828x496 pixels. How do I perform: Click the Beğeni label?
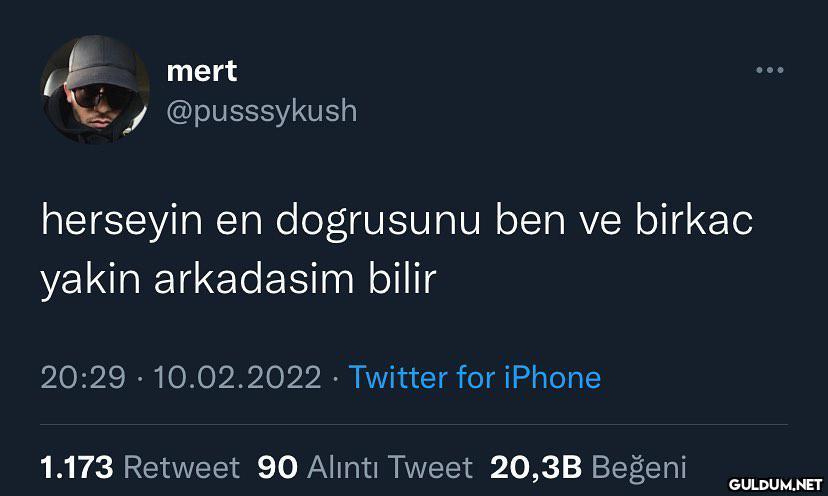click(x=638, y=469)
